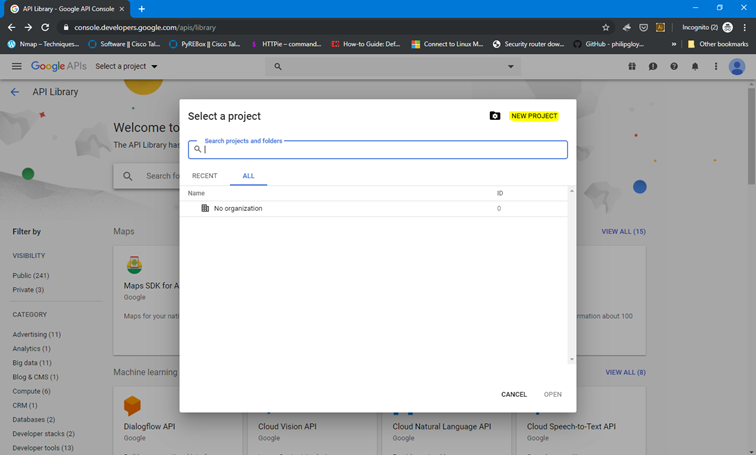Click VIEW ALL (8) for Machine learning

point(625,373)
